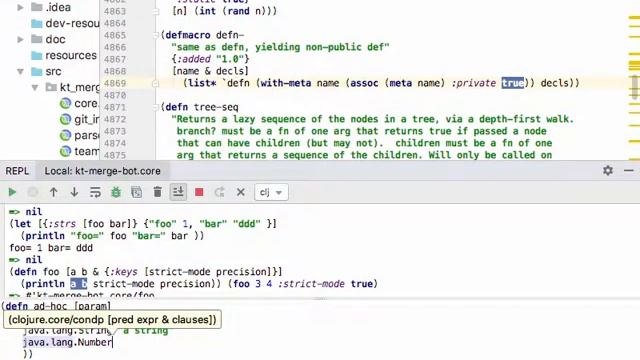640x360 pixels.
Task: Close REPL session with X icon
Action: pyautogui.click(x=241, y=192)
